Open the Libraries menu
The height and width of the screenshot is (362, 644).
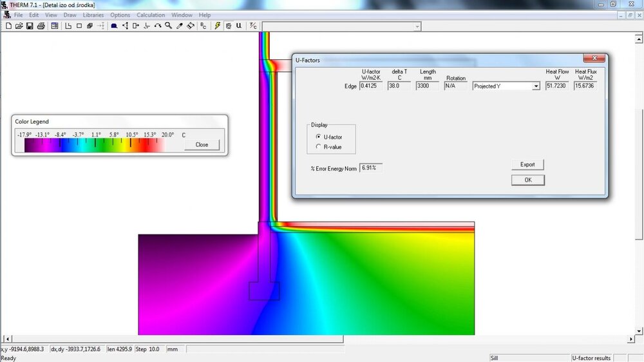[93, 15]
